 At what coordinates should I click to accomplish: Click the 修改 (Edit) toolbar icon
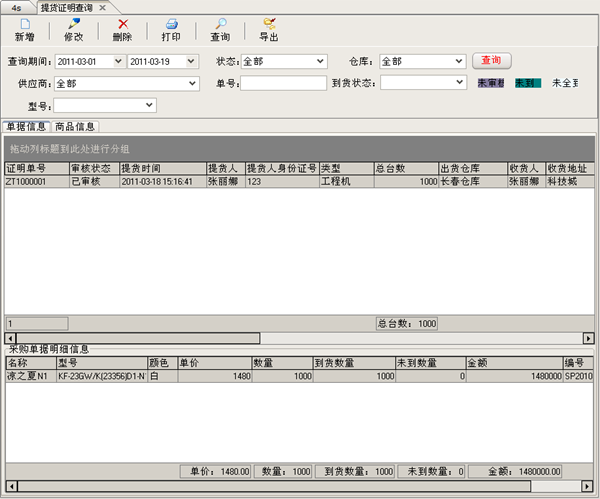coord(73,24)
